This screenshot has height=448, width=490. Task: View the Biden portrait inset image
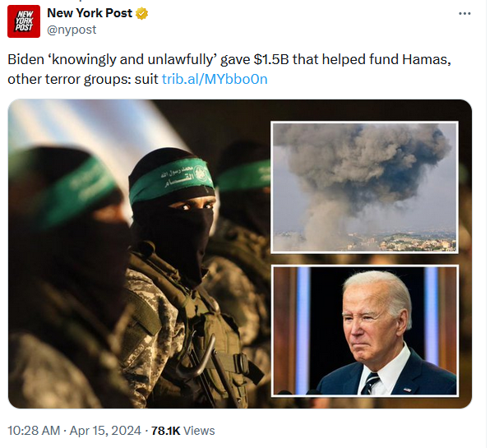(x=365, y=330)
